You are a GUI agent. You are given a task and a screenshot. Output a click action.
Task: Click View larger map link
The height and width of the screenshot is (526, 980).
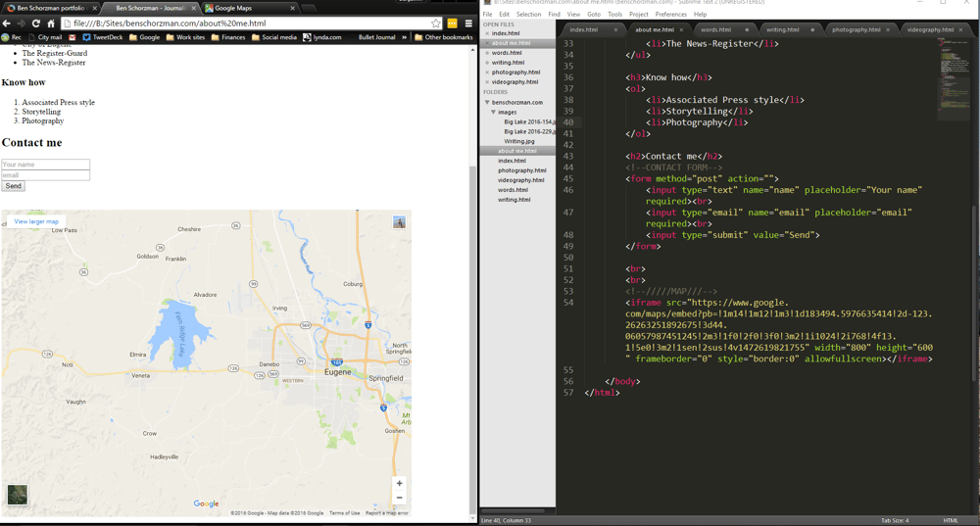coord(36,221)
